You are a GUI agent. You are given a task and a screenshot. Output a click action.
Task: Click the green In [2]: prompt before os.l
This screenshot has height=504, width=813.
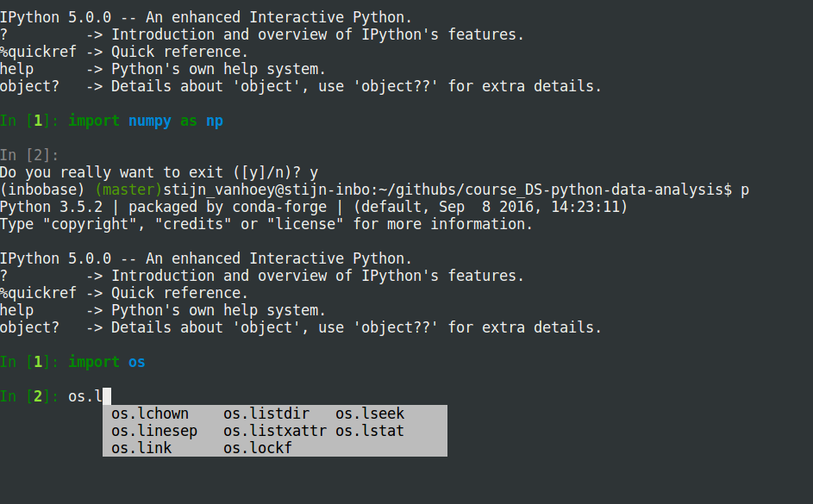(29, 396)
